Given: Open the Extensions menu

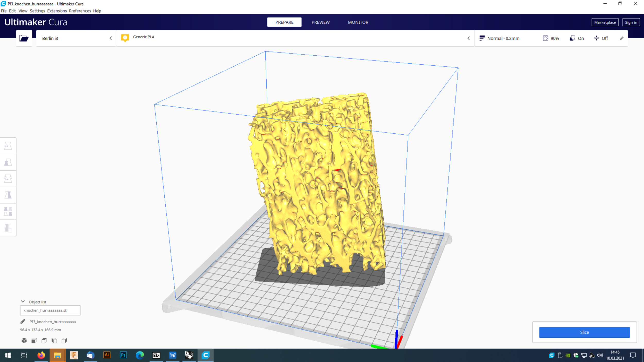Looking at the screenshot, I should click(x=57, y=11).
